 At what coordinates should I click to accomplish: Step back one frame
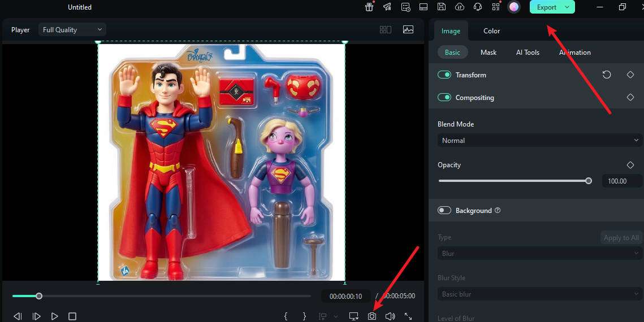click(x=18, y=316)
